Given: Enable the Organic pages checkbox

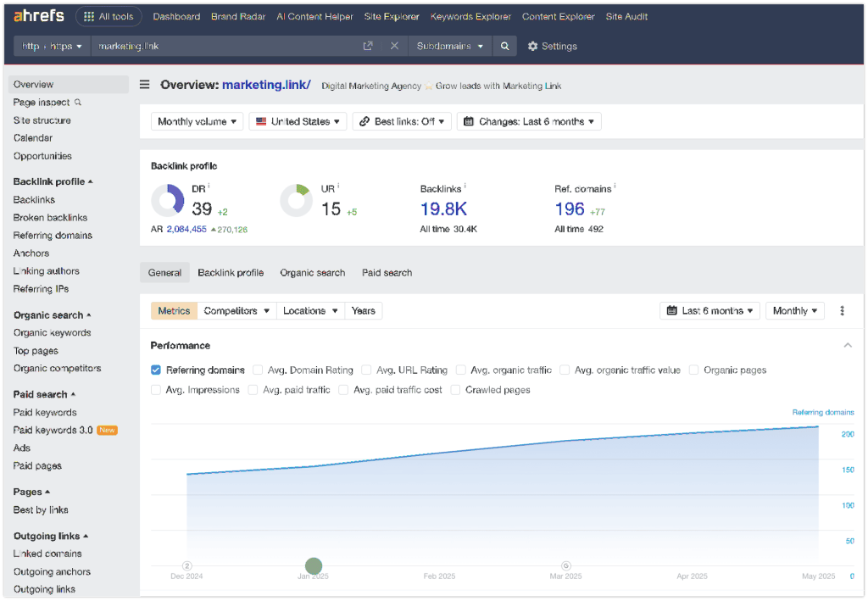Looking at the screenshot, I should [693, 370].
